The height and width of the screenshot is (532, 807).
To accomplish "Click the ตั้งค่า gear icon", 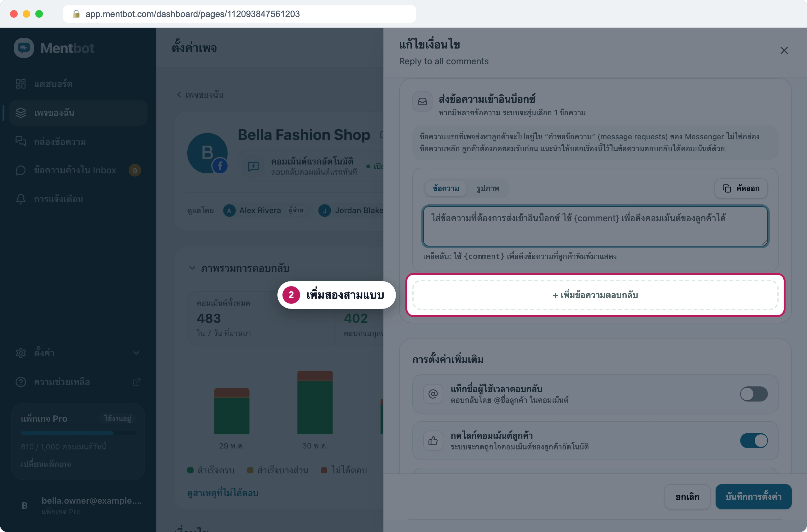I will [21, 353].
